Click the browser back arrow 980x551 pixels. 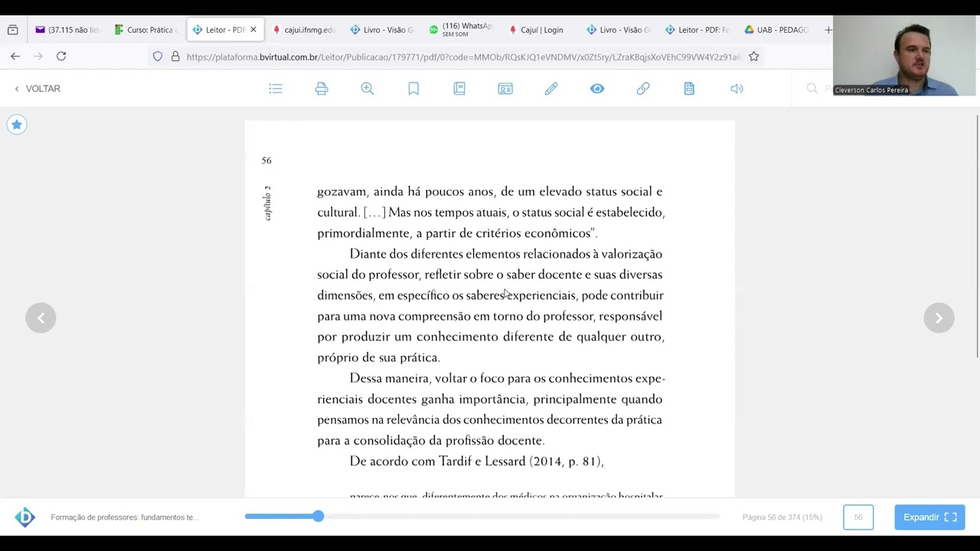point(15,56)
